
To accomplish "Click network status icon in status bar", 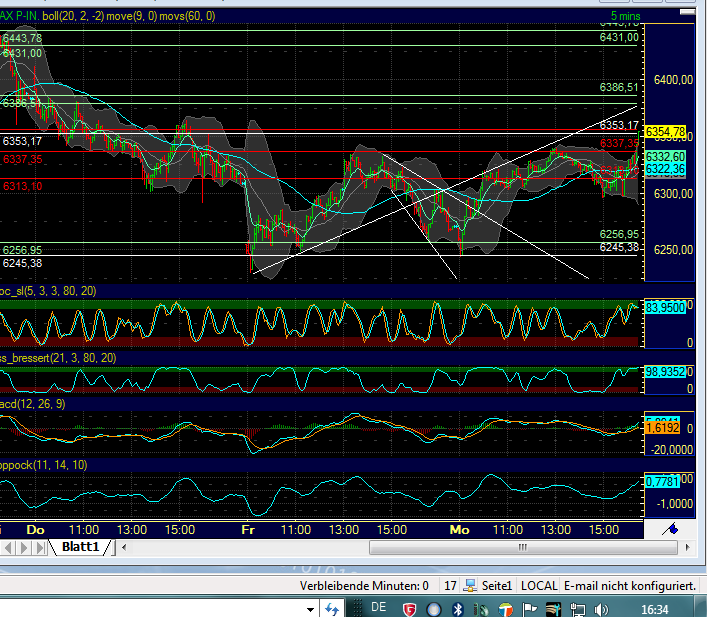I will 470,585.
